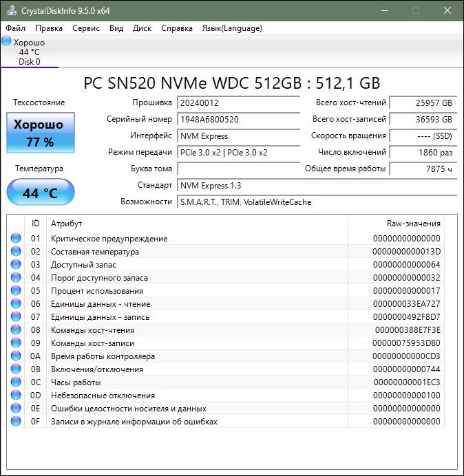
Task: Click the host reads value 25957 GB
Action: tap(423, 103)
